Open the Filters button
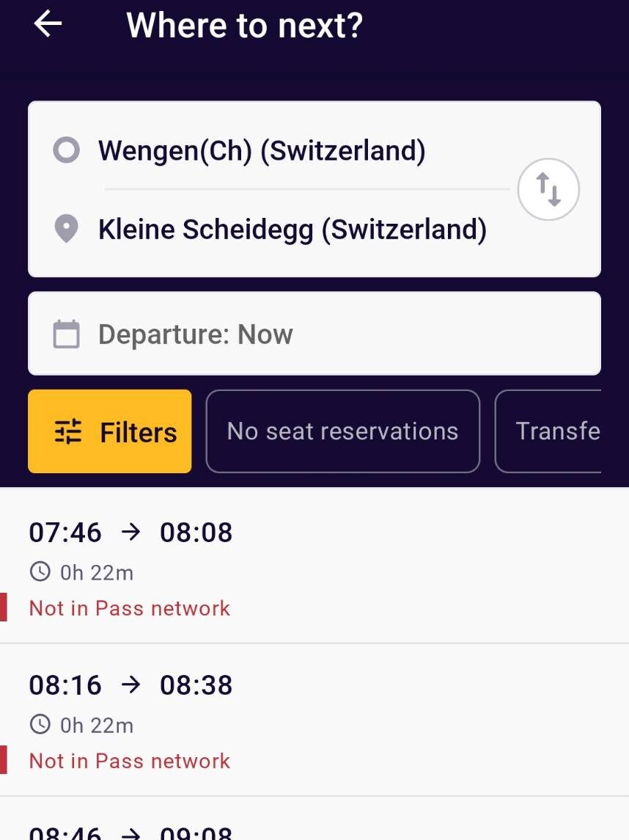This screenshot has width=629, height=840. coord(110,431)
